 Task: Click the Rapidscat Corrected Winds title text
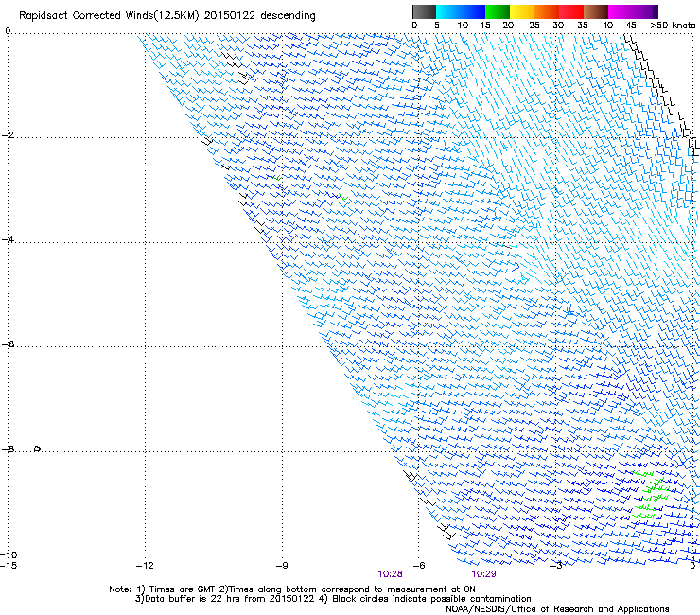(x=167, y=16)
